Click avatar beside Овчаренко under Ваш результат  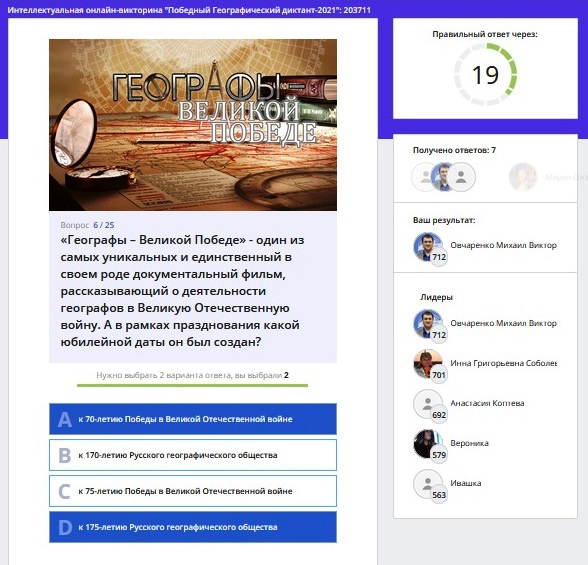428,247
